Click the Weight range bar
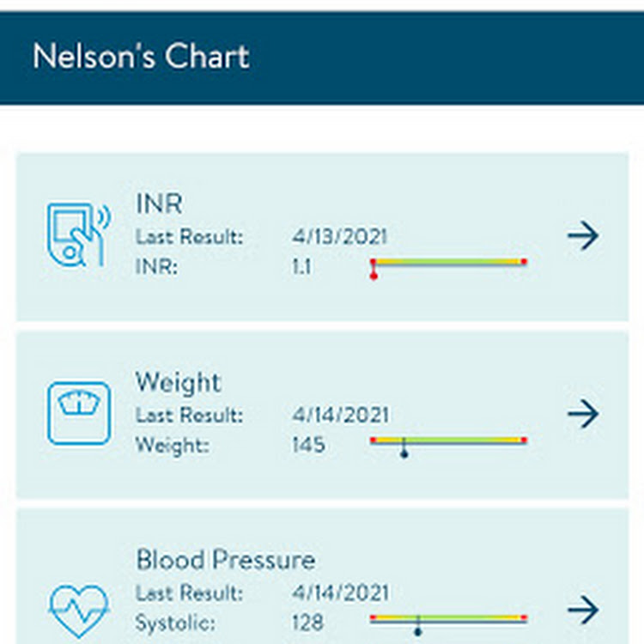This screenshot has height=644, width=644. point(448,440)
